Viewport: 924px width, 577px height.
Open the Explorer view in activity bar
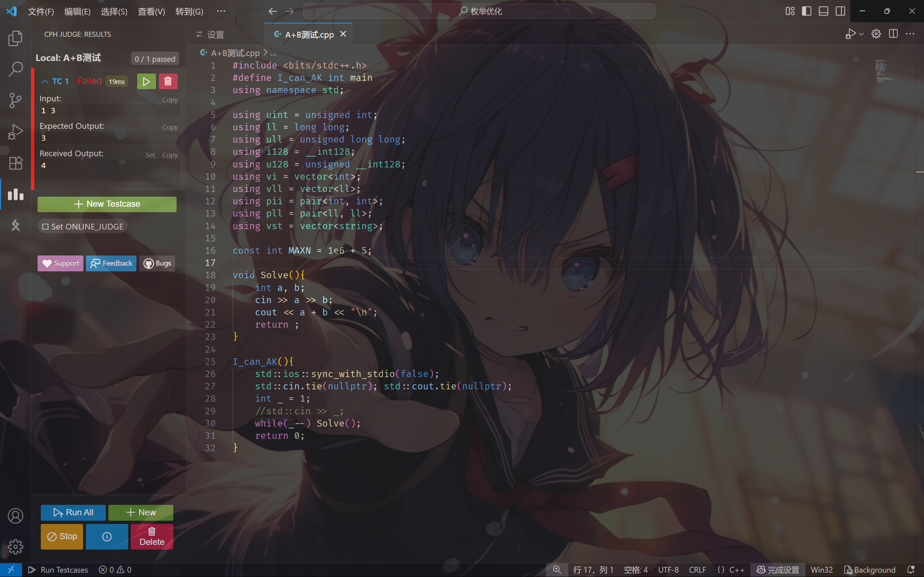pos(15,38)
